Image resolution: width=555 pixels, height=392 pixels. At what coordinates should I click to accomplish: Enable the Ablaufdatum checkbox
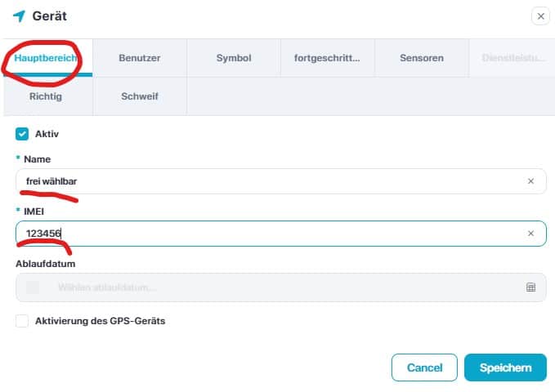click(33, 287)
